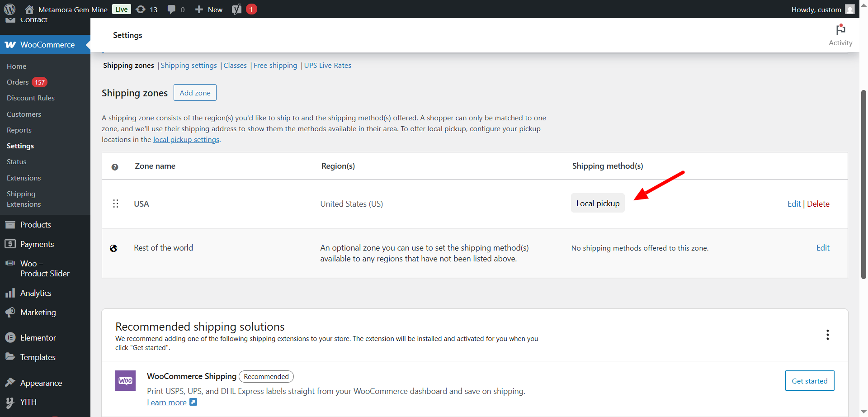Screen dimensions: 868x417
Task: Click Get started for WooCommerce Shipping
Action: coord(810,381)
